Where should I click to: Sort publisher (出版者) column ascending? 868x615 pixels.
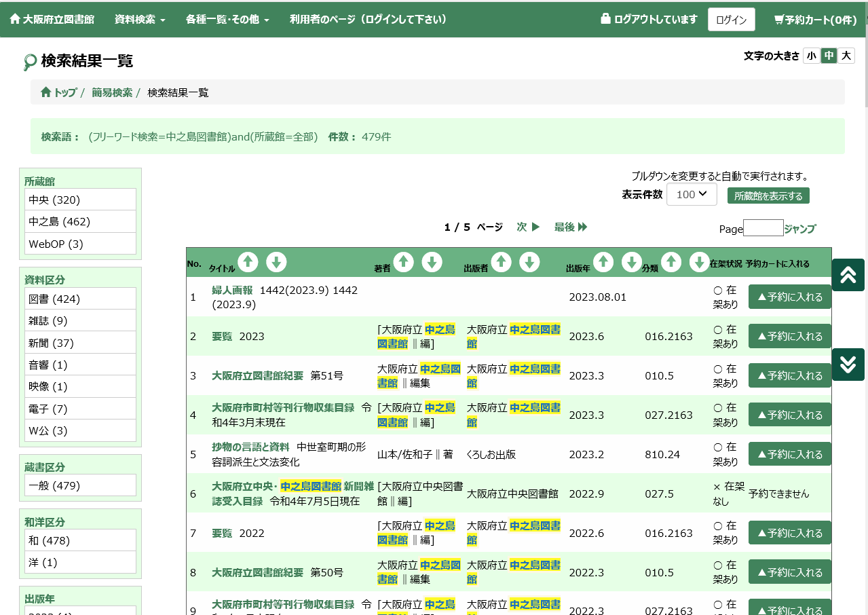click(x=501, y=262)
